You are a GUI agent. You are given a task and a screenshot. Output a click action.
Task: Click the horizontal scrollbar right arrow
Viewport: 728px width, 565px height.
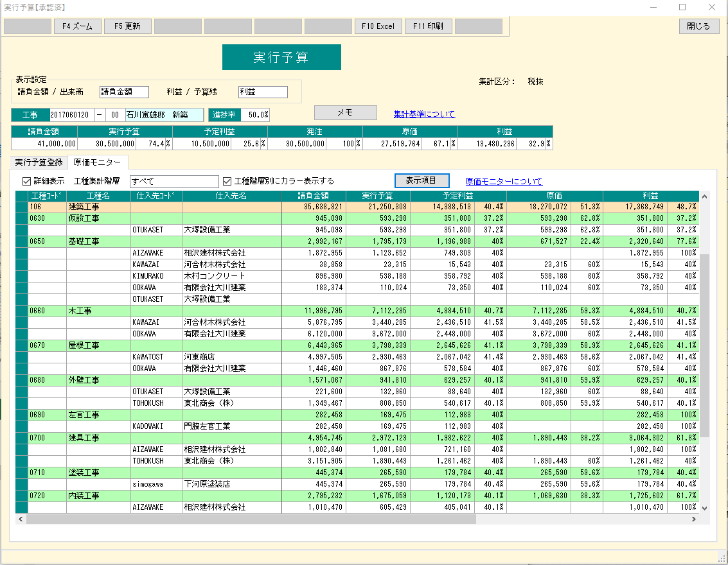tap(694, 519)
